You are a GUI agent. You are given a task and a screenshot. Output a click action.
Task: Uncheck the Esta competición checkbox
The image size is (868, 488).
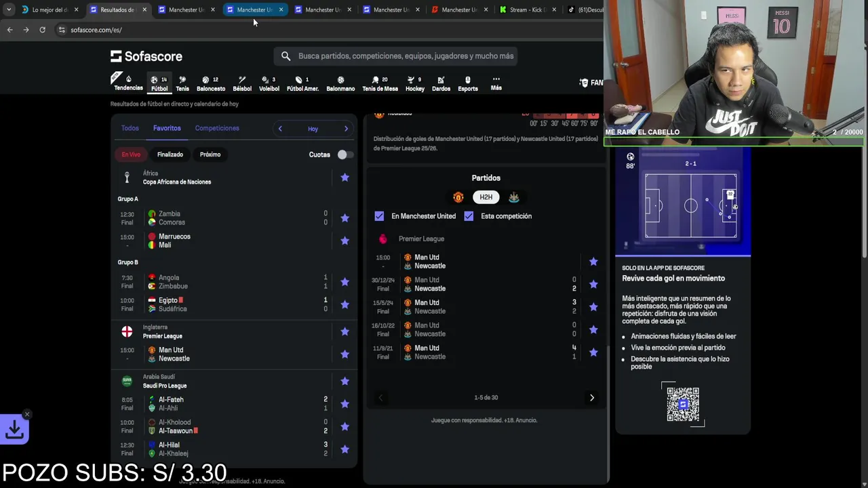click(469, 216)
